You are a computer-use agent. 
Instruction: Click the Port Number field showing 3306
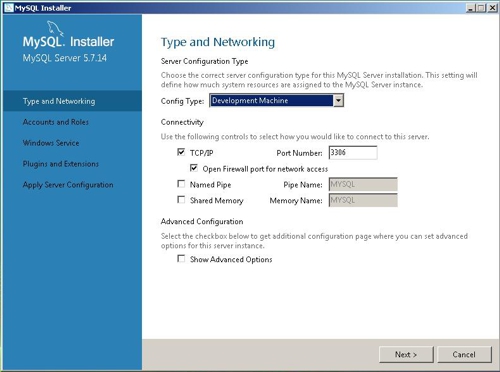click(x=353, y=153)
